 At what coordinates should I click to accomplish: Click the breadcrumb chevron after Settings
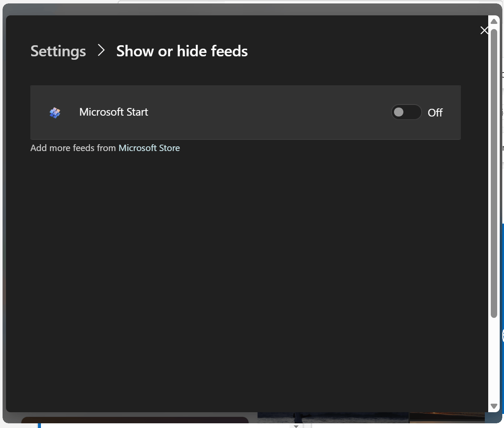pos(101,50)
